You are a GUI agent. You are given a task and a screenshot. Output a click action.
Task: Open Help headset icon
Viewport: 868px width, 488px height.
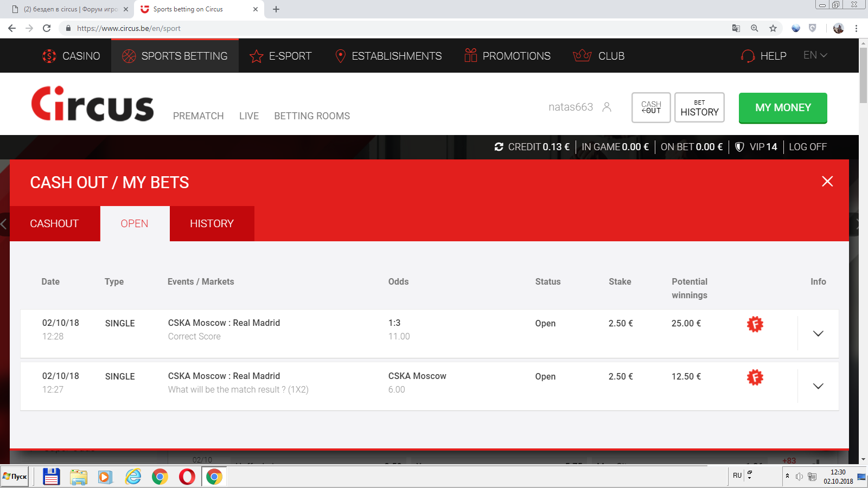748,56
